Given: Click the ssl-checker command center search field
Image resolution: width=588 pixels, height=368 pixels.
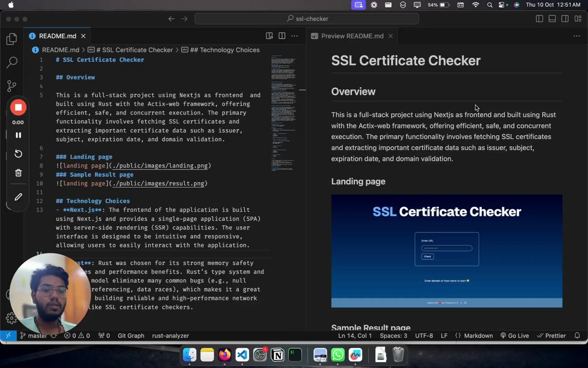Looking at the screenshot, I should [306, 19].
